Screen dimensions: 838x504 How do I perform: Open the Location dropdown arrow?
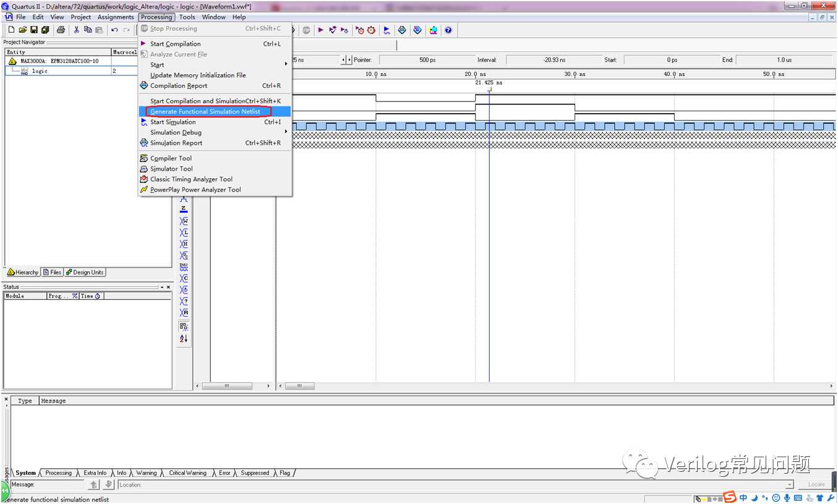(x=790, y=485)
